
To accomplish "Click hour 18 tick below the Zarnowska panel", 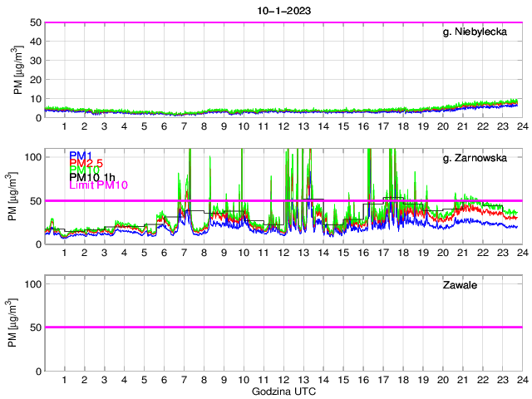I will (x=402, y=253).
